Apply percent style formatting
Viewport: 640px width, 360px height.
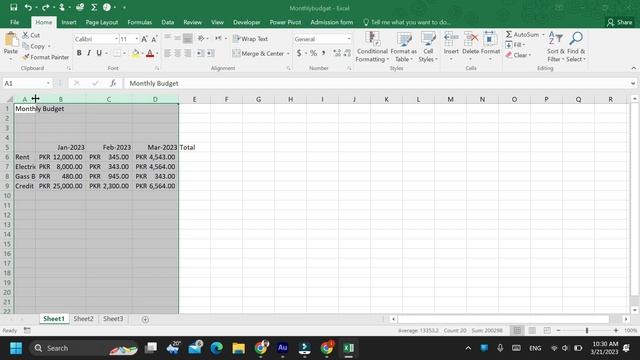[x=313, y=53]
